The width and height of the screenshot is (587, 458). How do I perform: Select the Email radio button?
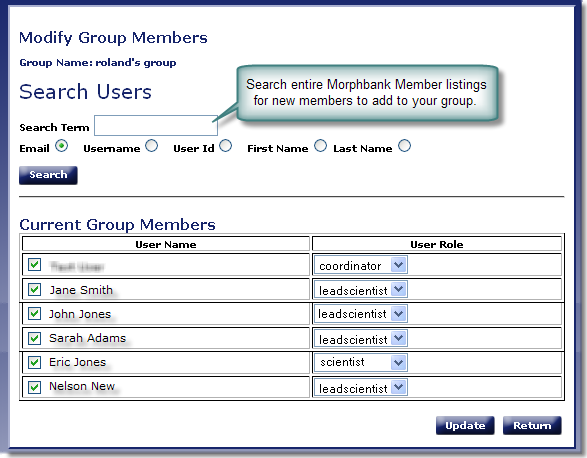[61, 146]
